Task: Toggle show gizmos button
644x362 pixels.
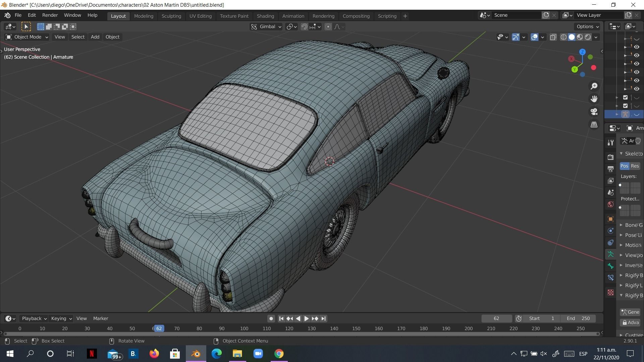Action: click(x=516, y=37)
